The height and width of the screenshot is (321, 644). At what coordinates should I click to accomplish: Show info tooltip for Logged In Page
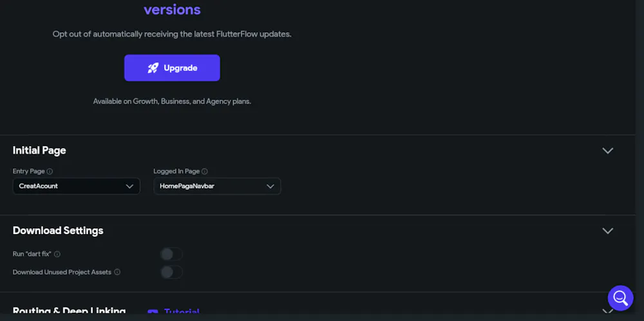click(x=205, y=172)
